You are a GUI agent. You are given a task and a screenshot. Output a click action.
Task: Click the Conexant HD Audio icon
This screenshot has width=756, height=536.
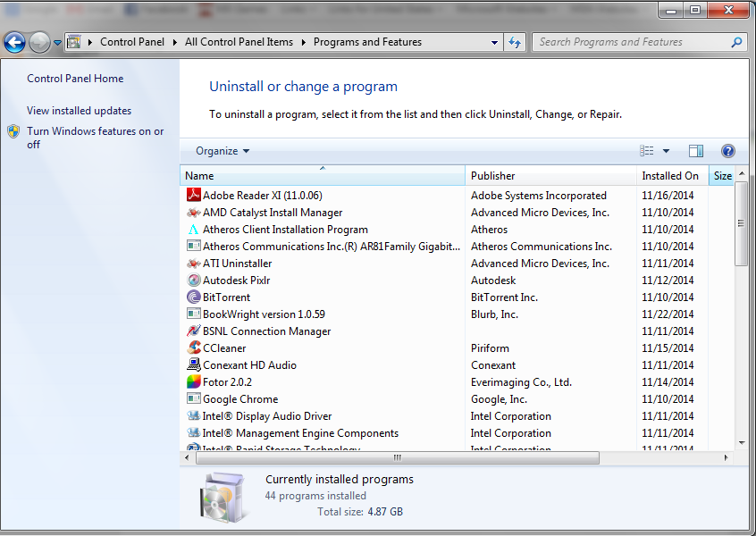pos(193,364)
